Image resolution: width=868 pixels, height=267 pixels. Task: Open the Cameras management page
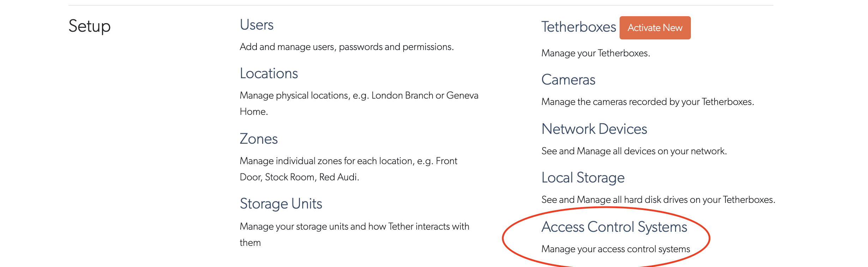(568, 80)
